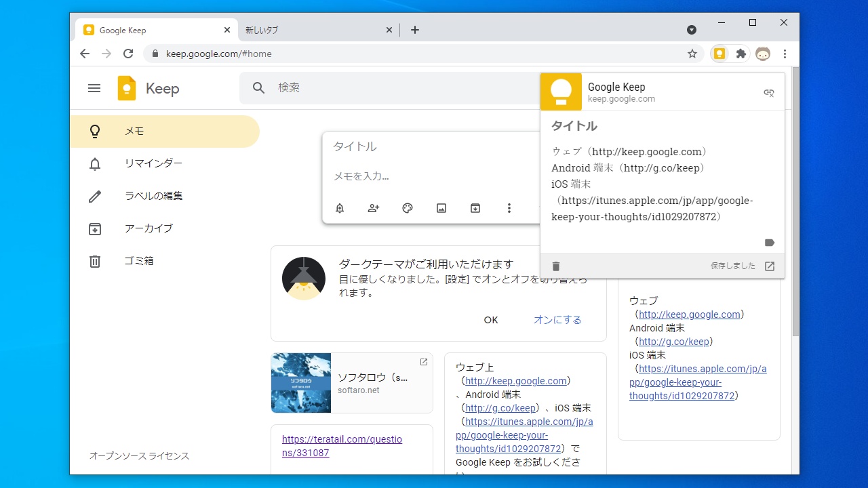
Task: Click the address bar URL
Action: [218, 54]
